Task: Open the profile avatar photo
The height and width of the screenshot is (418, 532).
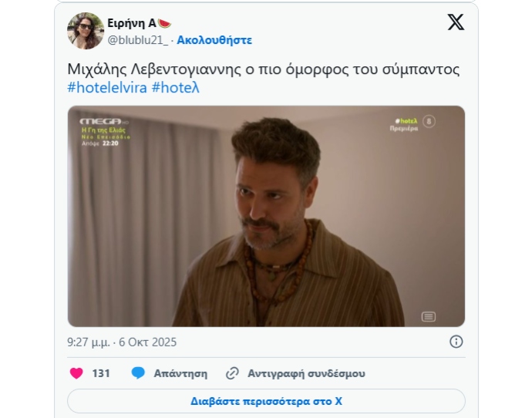Action: point(86,31)
